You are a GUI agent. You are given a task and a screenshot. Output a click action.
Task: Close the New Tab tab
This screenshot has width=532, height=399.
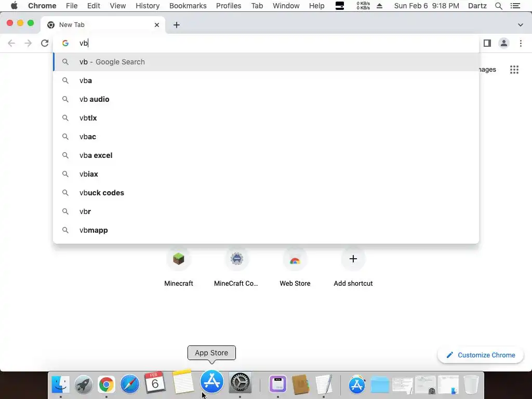point(157,25)
